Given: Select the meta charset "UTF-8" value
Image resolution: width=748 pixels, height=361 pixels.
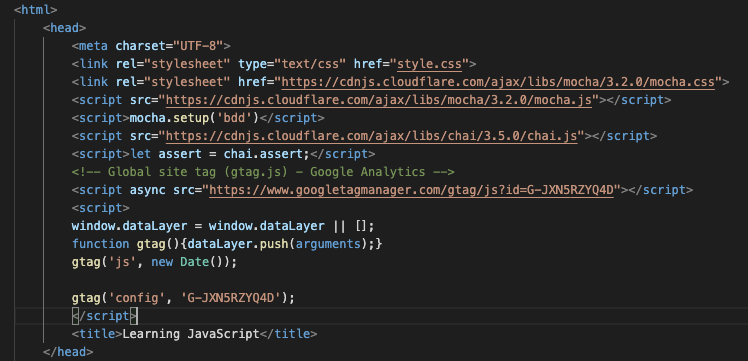Looking at the screenshot, I should [x=198, y=46].
